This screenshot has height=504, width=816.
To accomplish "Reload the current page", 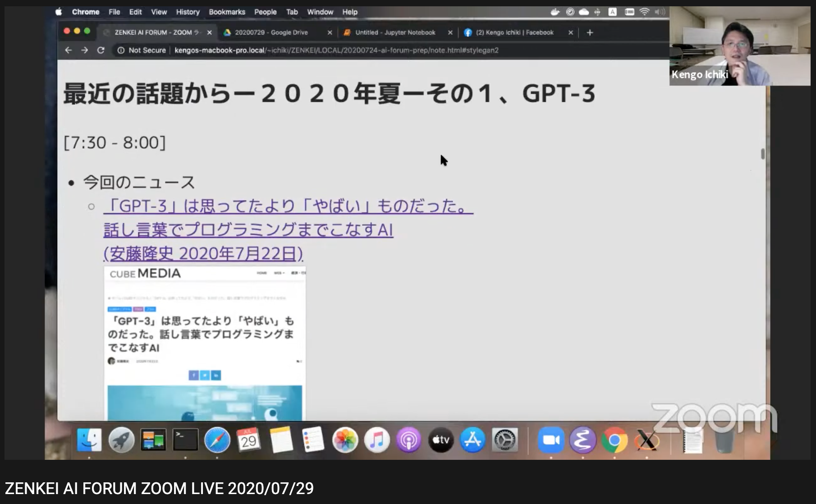I will 101,50.
